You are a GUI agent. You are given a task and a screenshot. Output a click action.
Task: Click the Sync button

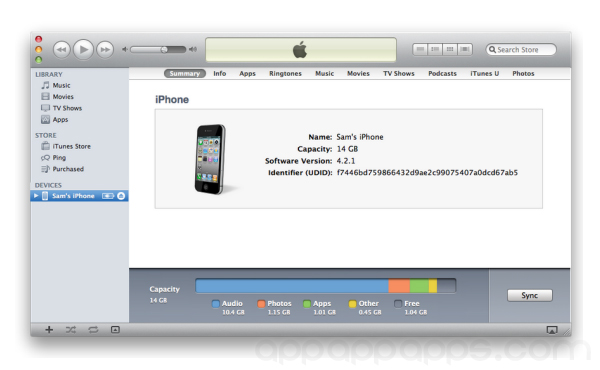point(530,295)
